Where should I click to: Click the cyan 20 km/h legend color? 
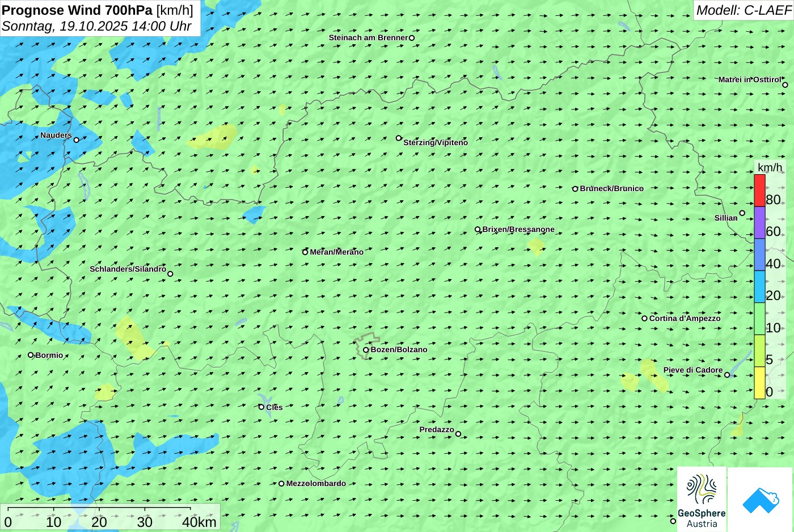(x=759, y=286)
